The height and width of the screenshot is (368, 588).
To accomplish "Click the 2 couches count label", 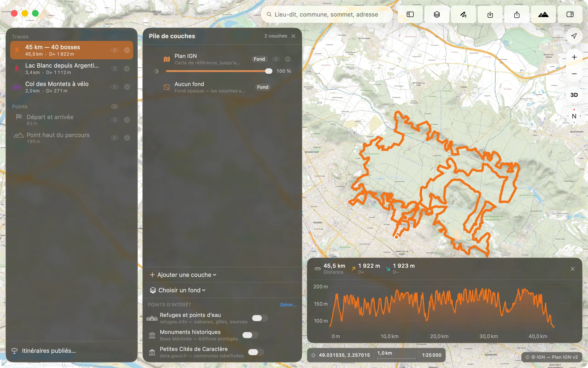I will pyautogui.click(x=276, y=36).
